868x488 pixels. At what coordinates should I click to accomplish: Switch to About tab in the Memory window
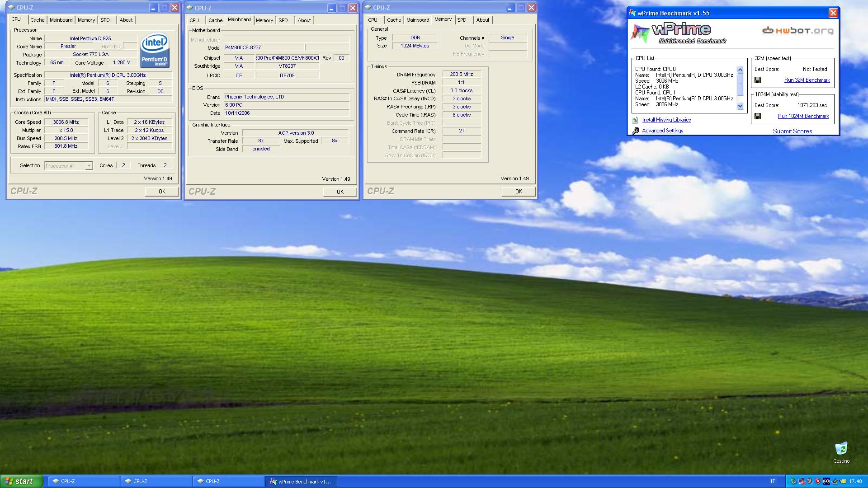point(483,20)
